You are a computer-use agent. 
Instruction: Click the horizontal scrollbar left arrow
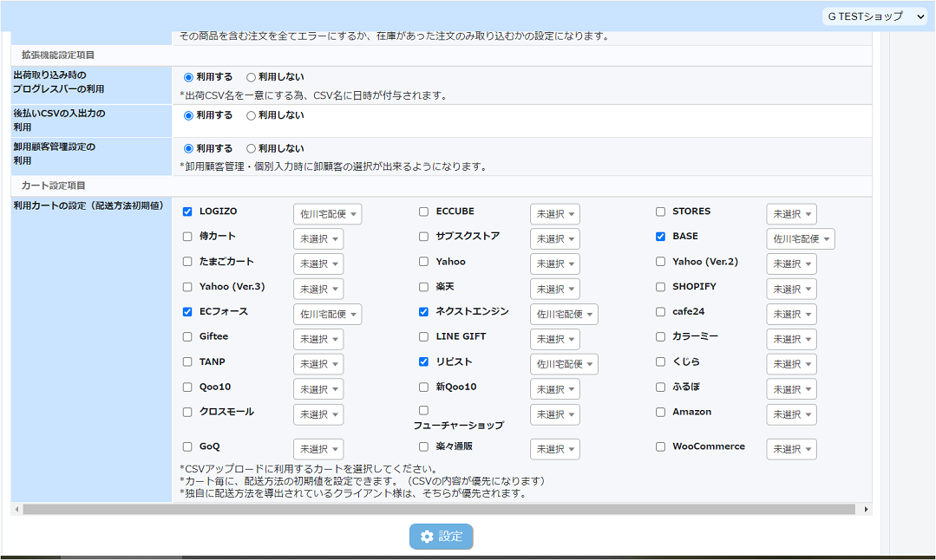tap(16, 510)
